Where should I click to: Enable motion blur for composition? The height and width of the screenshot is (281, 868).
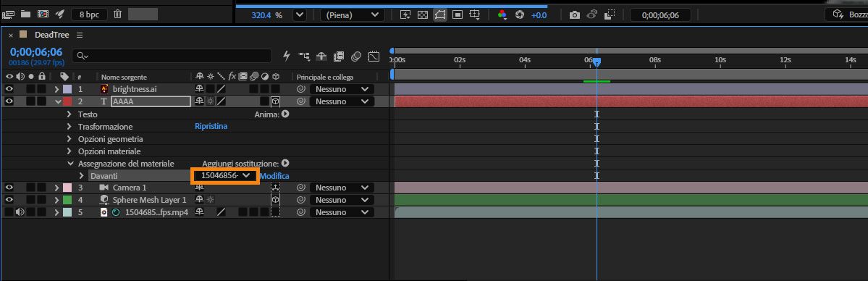(x=356, y=56)
